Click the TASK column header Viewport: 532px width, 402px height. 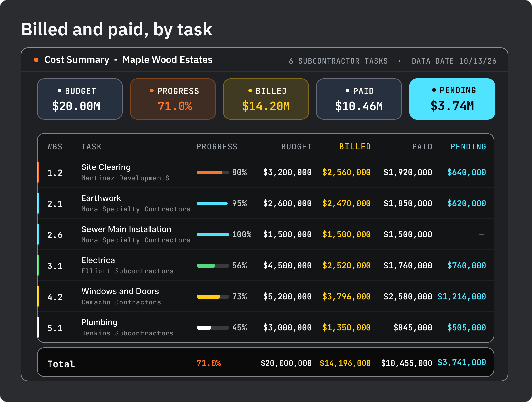point(92,147)
